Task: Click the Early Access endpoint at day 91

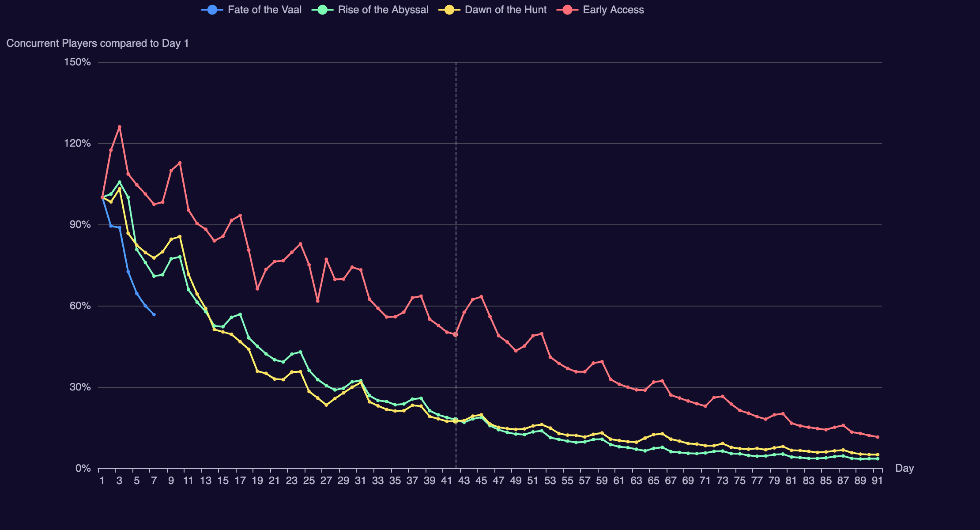Action: 878,437
